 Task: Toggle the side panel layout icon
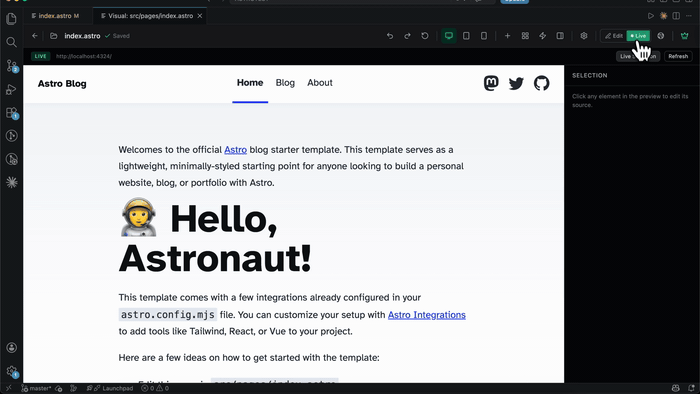[x=560, y=36]
